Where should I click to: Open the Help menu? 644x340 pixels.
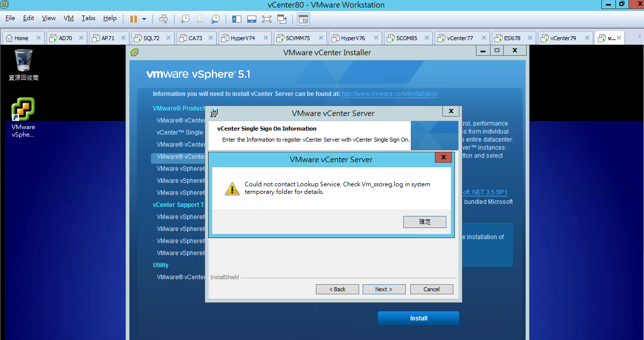(x=110, y=18)
